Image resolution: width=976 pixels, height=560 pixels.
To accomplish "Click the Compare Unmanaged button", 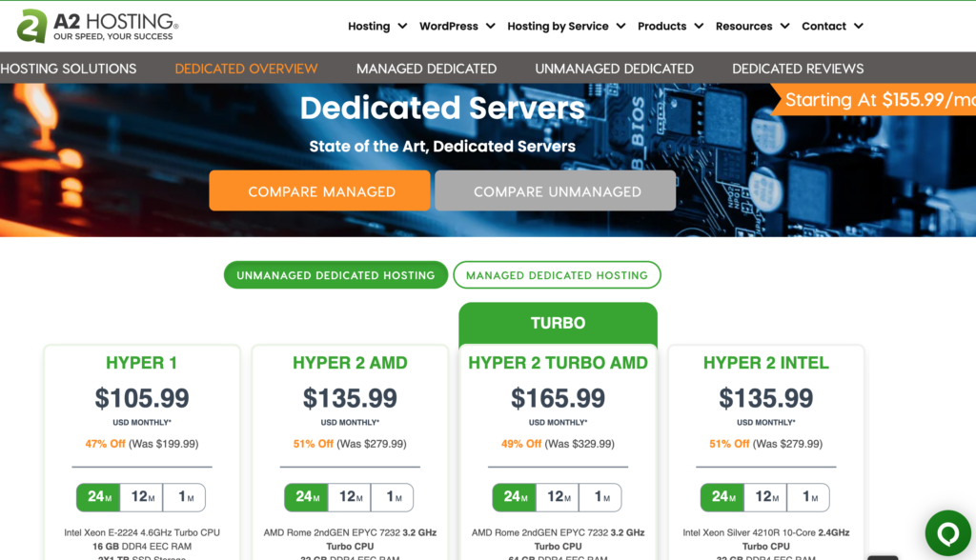I will coord(555,190).
